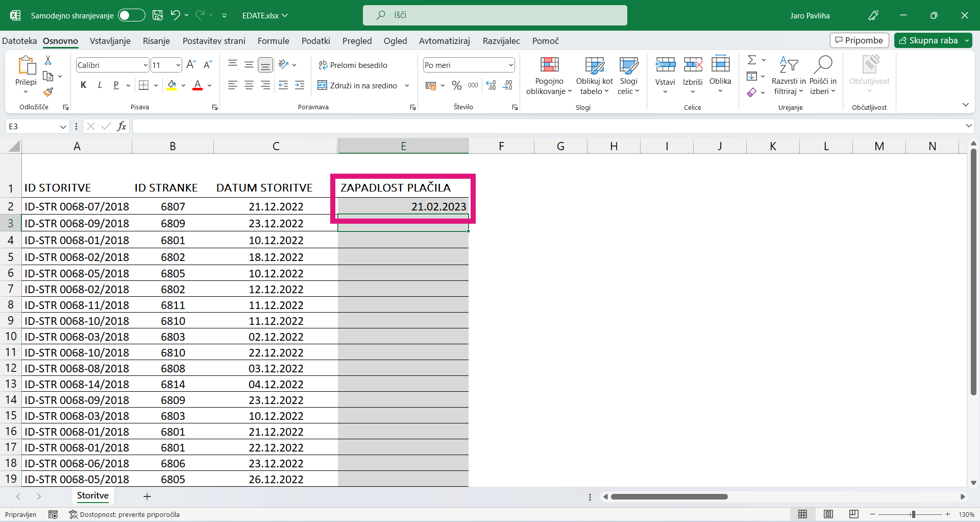Align cell content to middle
The image size is (980, 522).
pos(249,64)
